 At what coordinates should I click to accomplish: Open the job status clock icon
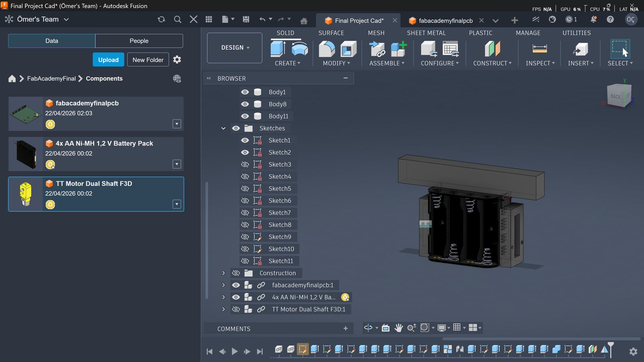click(569, 19)
